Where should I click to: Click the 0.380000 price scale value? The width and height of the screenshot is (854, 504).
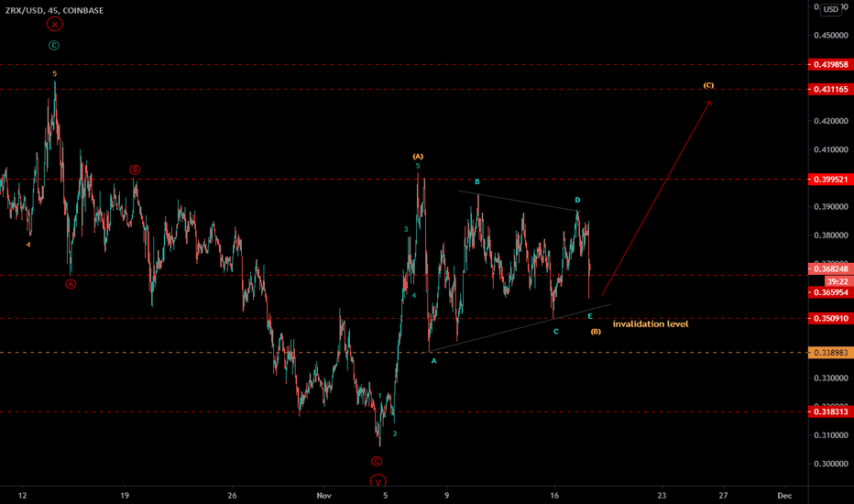pyautogui.click(x=831, y=236)
